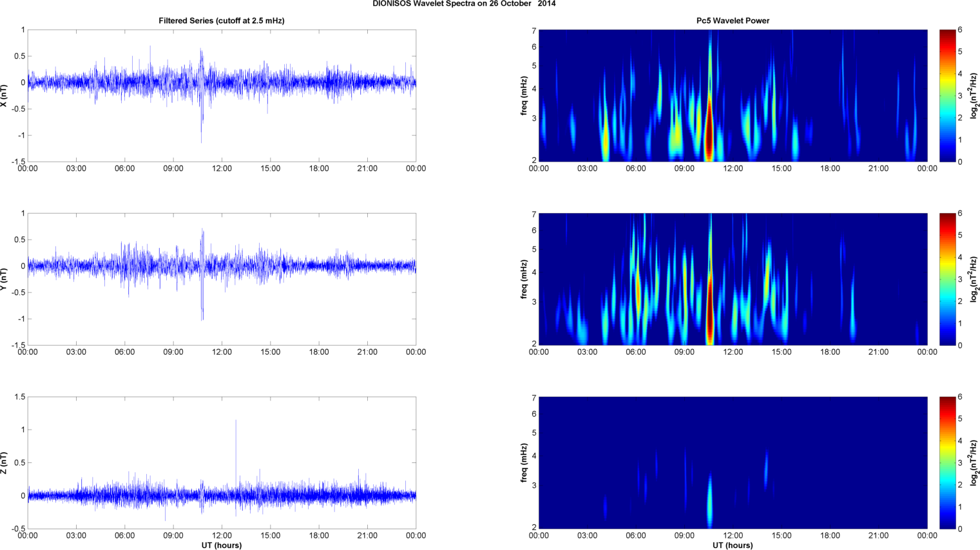Select the 'Filtered Series (cutoff at 2.5 mHz)' heading
The width and height of the screenshot is (980, 550).
pos(222,21)
